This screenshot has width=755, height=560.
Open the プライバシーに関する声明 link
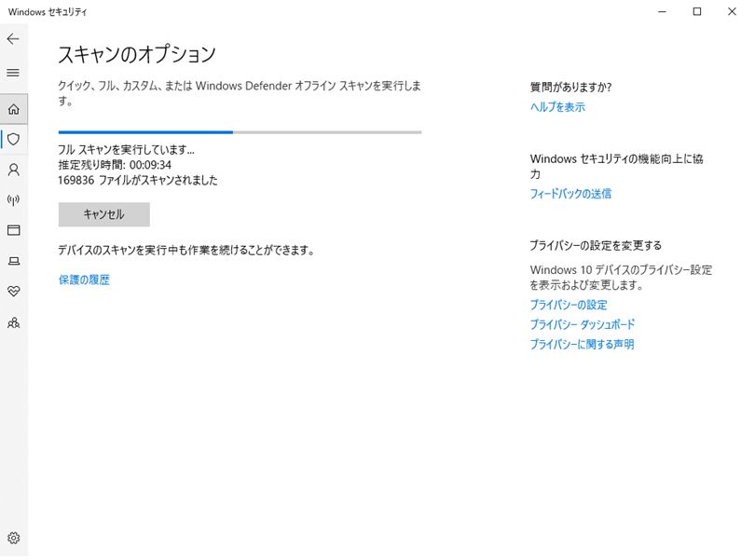pyautogui.click(x=582, y=344)
